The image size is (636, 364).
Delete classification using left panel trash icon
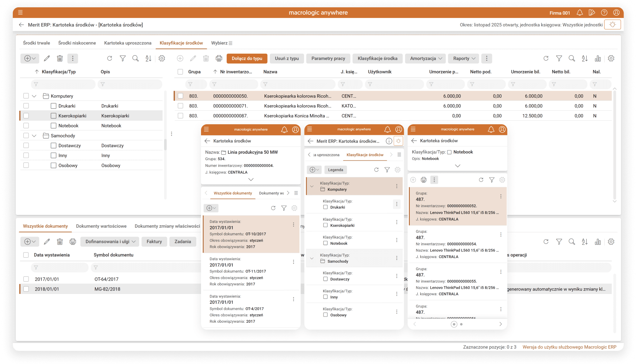[60, 58]
